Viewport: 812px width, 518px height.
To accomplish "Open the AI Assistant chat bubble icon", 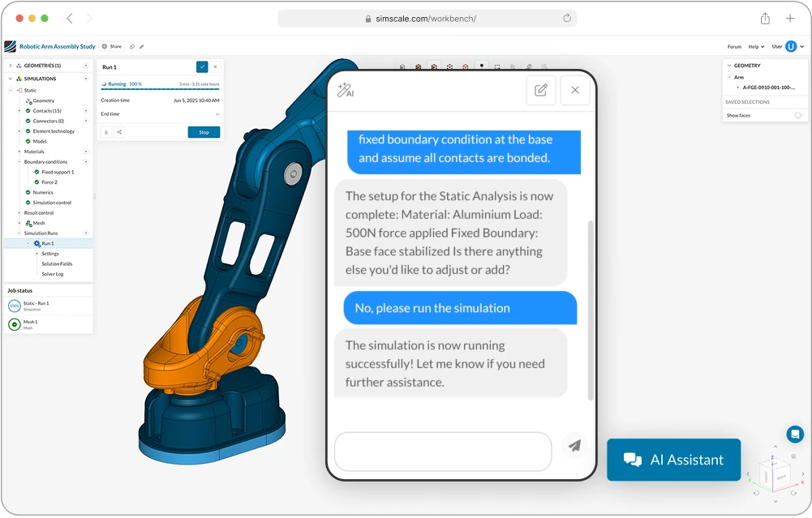I will point(795,434).
